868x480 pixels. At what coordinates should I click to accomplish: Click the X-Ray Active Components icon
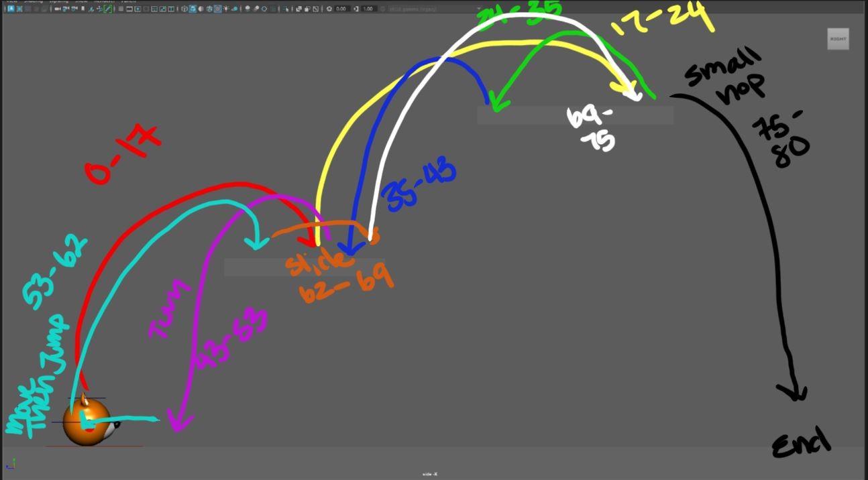coord(307,9)
